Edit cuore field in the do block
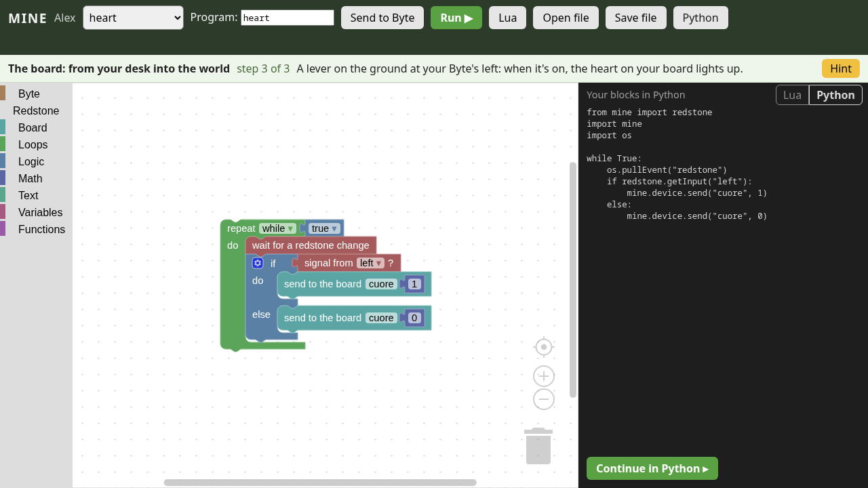Viewport: 868px width, 488px height. click(x=381, y=284)
